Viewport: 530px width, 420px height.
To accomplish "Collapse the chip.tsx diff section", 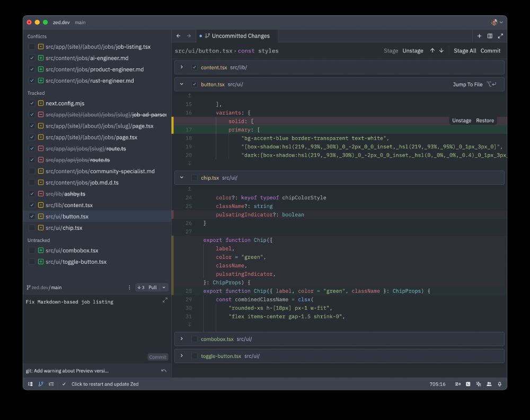I will click(x=182, y=177).
